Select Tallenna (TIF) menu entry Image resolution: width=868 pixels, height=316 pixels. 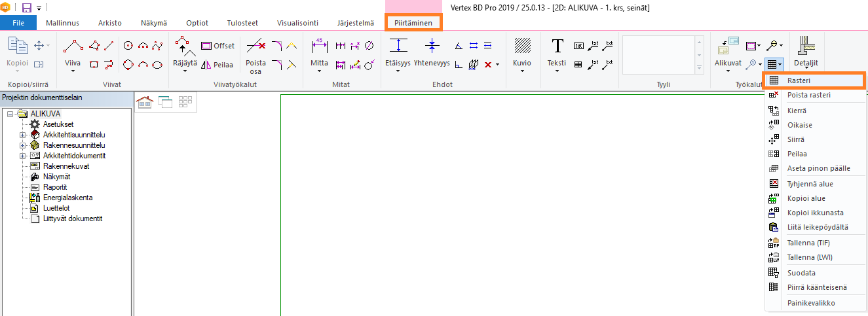click(808, 243)
